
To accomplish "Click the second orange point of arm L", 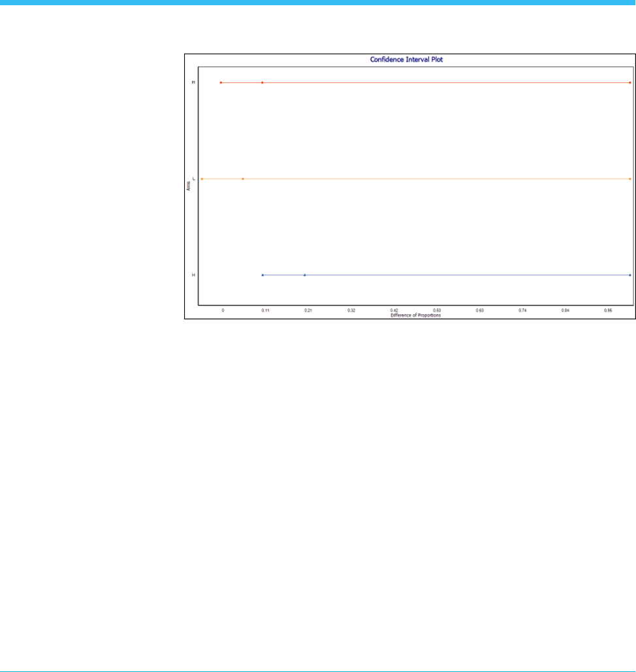I will click(243, 179).
